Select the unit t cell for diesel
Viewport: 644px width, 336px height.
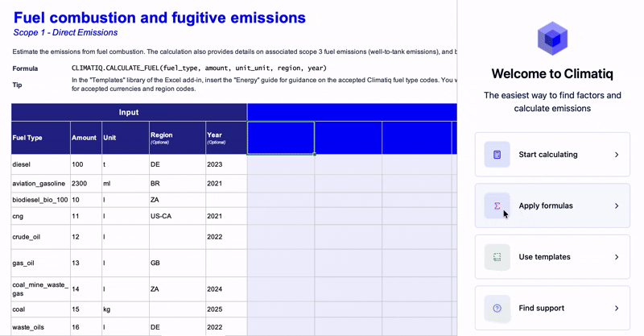coord(126,164)
